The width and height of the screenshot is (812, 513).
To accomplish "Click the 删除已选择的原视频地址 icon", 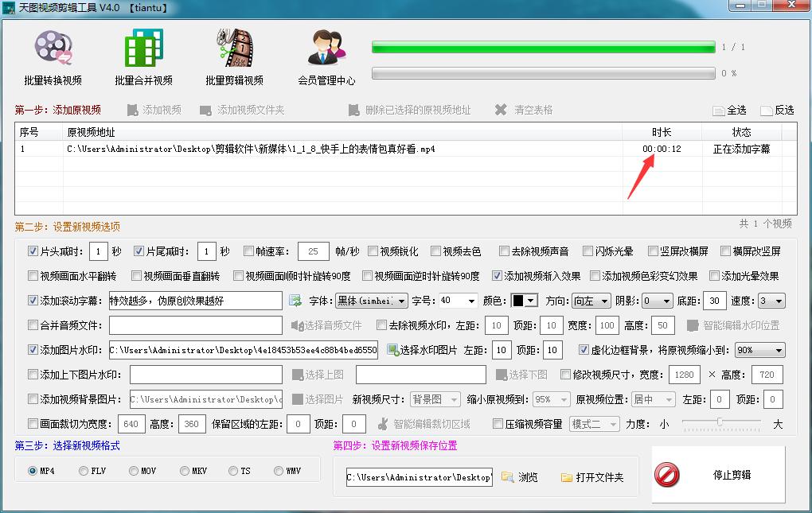I will pyautogui.click(x=353, y=110).
